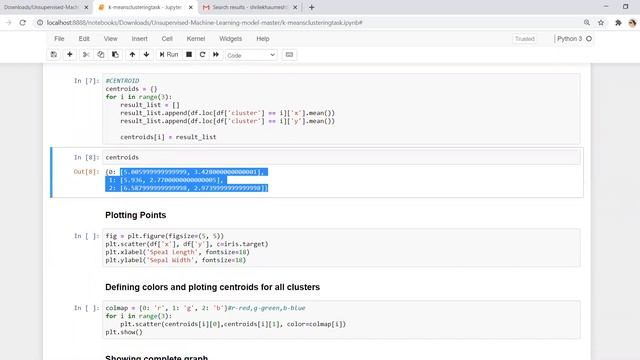Viewport: 640px width, 360px height.
Task: Click the Out[8] centroids output text
Action: pos(187,180)
